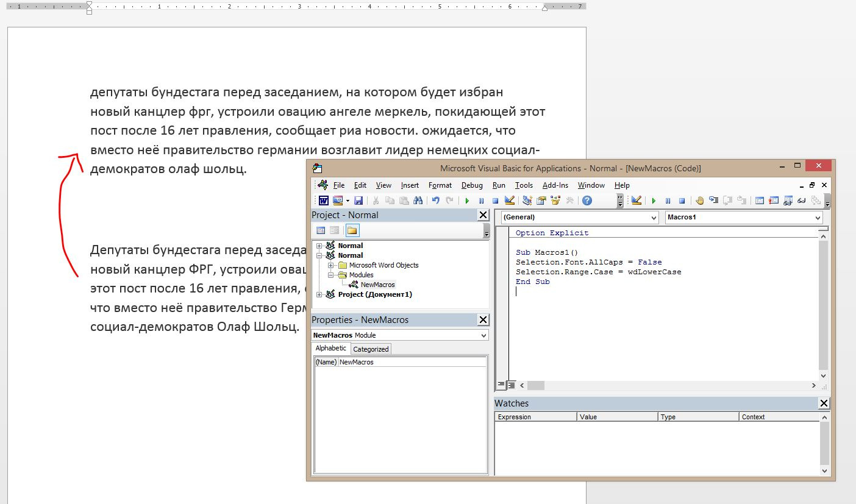The height and width of the screenshot is (504, 856).
Task: Open Properties Window toolbar icon
Action: tap(541, 201)
